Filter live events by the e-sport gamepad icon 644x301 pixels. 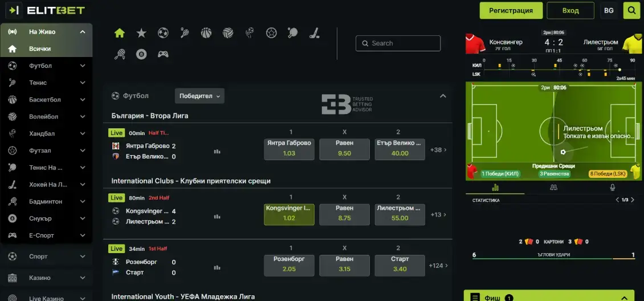click(163, 54)
